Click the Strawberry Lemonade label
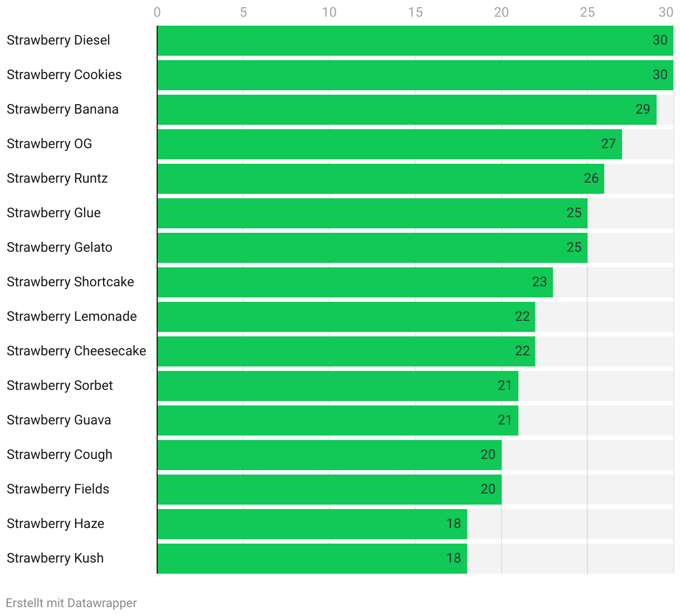Image resolution: width=680 pixels, height=616 pixels. pyautogui.click(x=72, y=316)
